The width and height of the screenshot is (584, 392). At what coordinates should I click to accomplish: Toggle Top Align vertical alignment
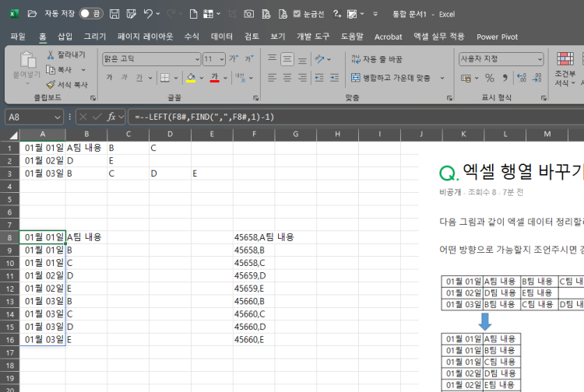coord(273,59)
